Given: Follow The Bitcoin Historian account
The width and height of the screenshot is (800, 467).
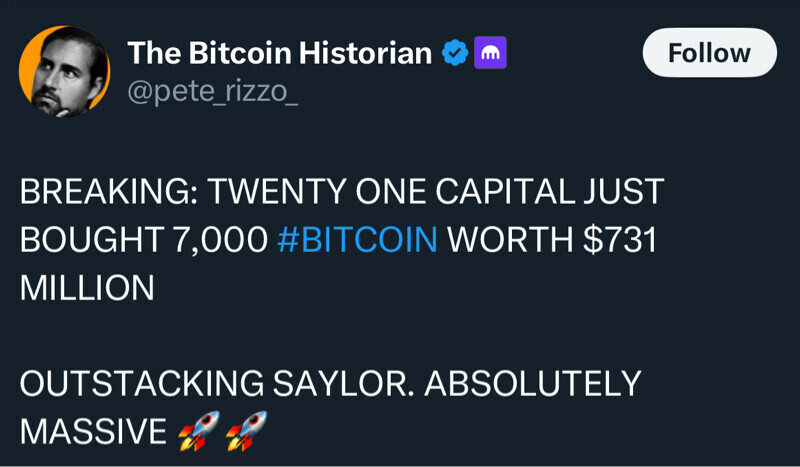Looking at the screenshot, I should coord(709,53).
